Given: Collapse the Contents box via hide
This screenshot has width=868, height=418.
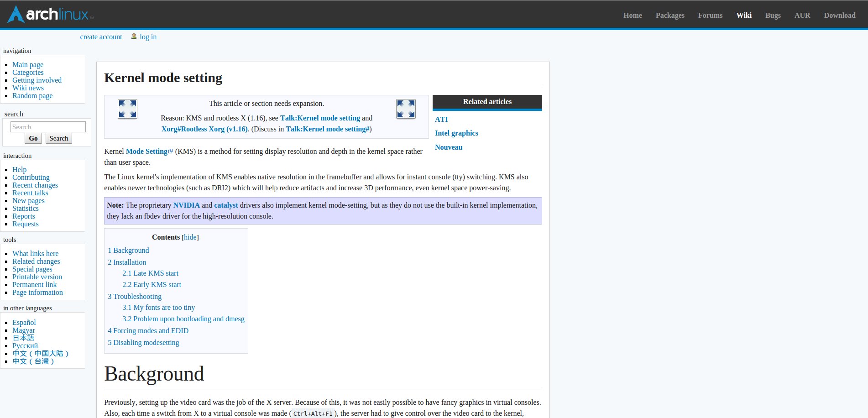Looking at the screenshot, I should coord(190,237).
